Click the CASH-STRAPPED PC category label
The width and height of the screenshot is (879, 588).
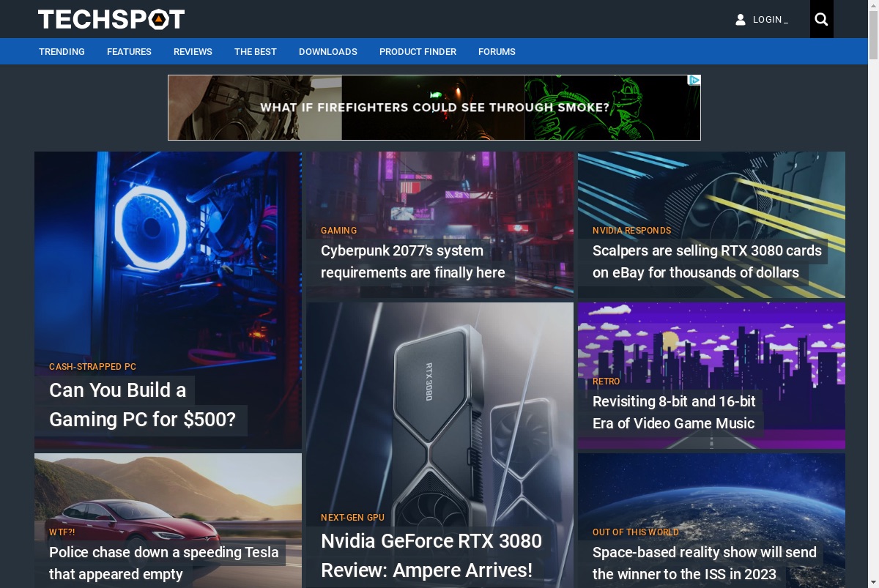[92, 367]
